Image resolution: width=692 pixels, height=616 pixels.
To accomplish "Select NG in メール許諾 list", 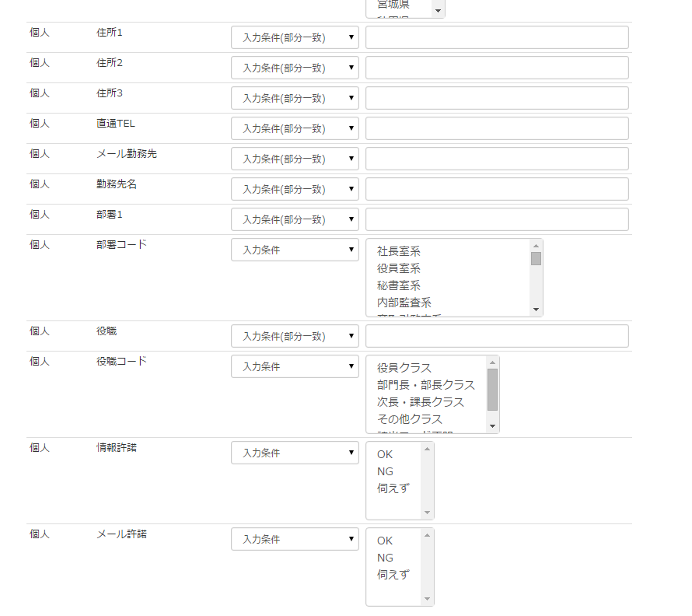I will (x=385, y=558).
